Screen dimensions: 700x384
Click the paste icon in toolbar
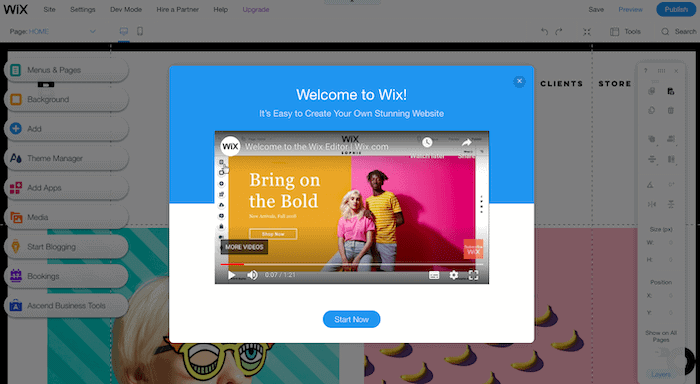[671, 91]
